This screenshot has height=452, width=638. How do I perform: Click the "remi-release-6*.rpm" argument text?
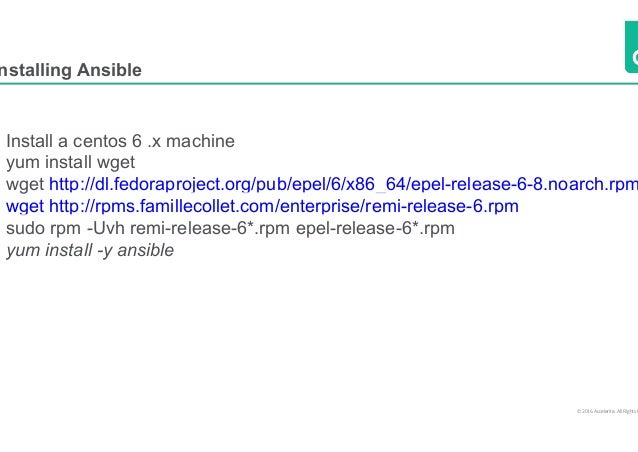tap(210, 228)
